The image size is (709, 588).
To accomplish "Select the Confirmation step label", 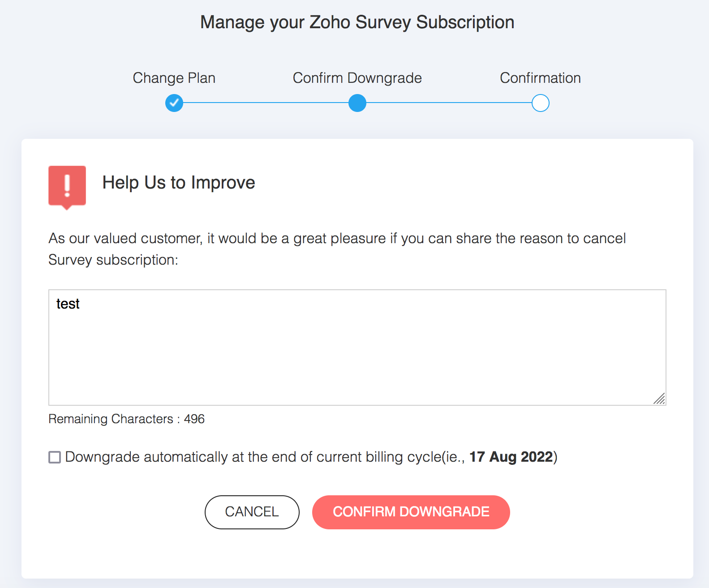I will [540, 78].
